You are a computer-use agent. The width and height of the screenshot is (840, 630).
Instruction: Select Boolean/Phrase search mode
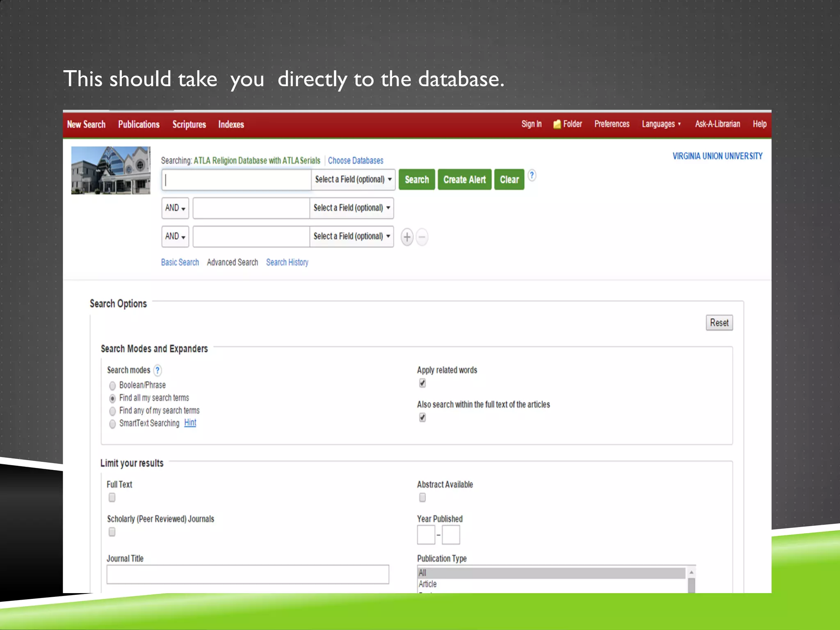coord(112,386)
